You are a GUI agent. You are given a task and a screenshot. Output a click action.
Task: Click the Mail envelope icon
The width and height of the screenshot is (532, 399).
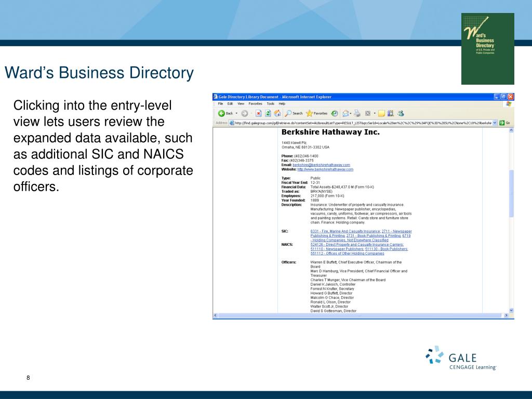tap(345, 113)
